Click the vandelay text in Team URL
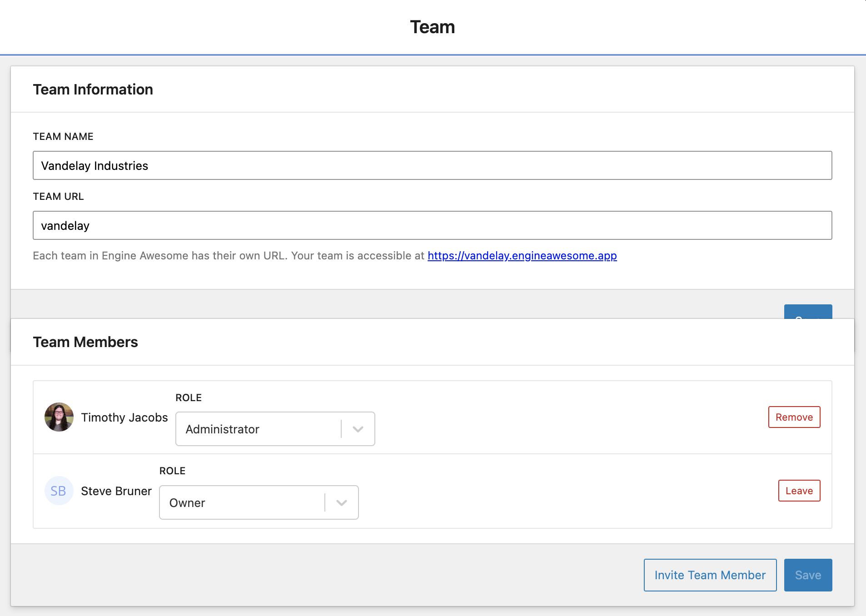The width and height of the screenshot is (866, 616). [x=65, y=225]
